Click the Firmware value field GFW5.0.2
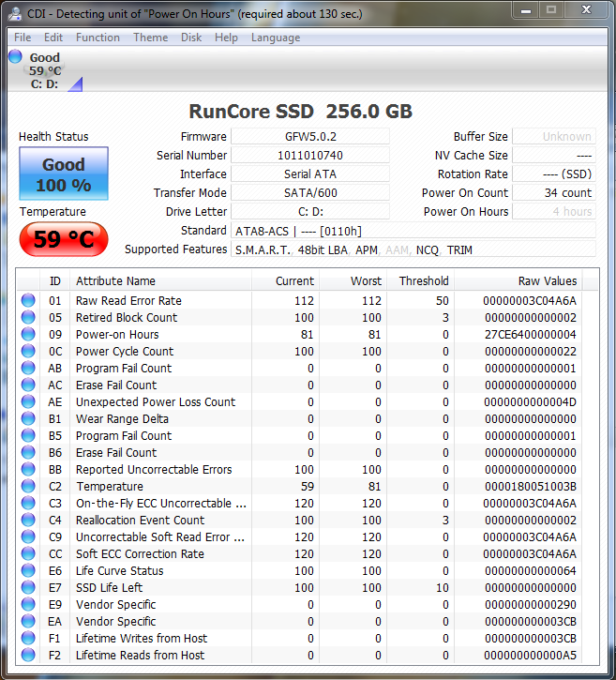This screenshot has height=680, width=616. pos(310,137)
